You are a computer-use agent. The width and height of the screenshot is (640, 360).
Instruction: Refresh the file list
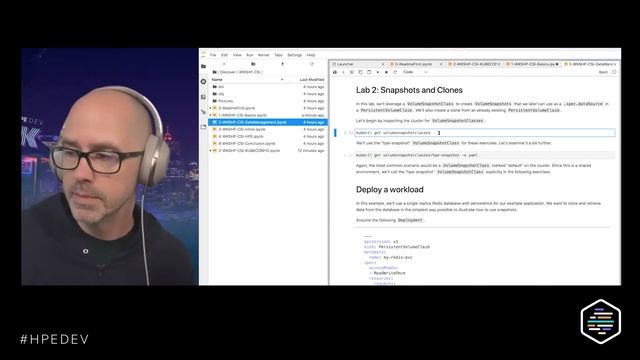coord(312,64)
